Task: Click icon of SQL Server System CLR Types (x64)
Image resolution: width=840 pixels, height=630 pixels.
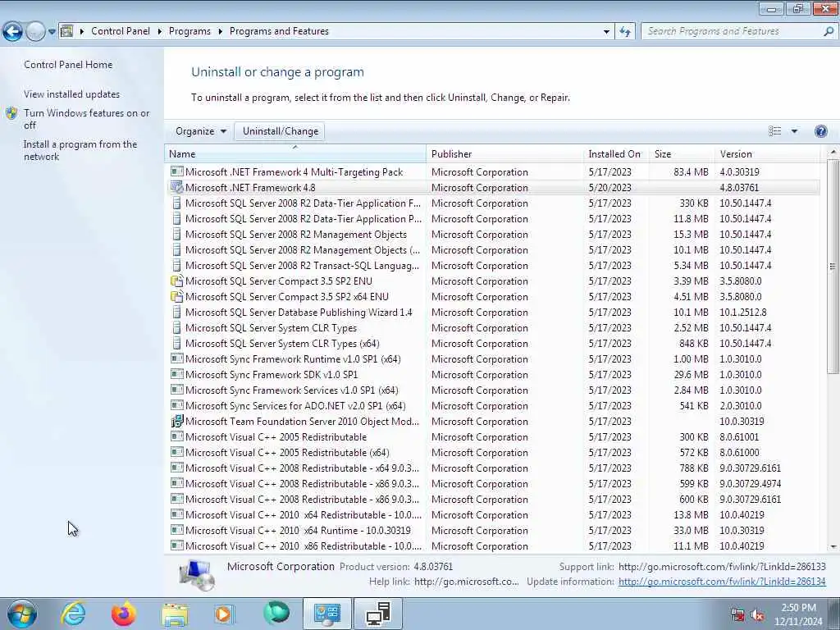Action: tap(176, 343)
